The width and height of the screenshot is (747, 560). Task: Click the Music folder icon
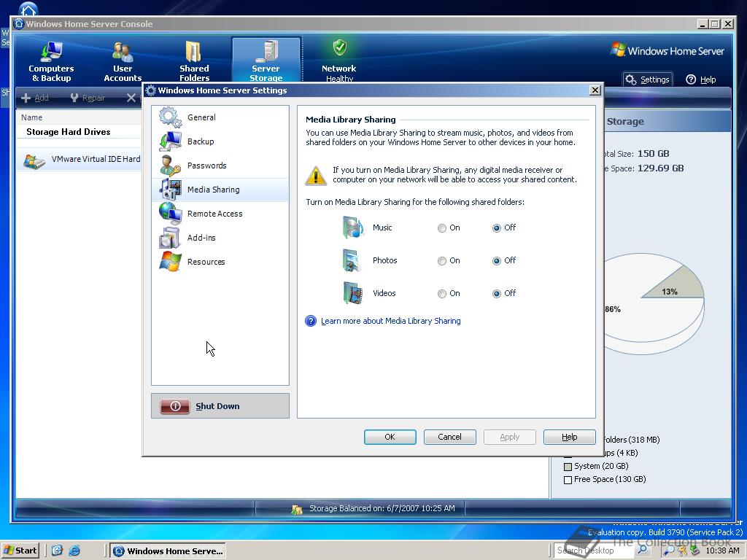point(352,227)
